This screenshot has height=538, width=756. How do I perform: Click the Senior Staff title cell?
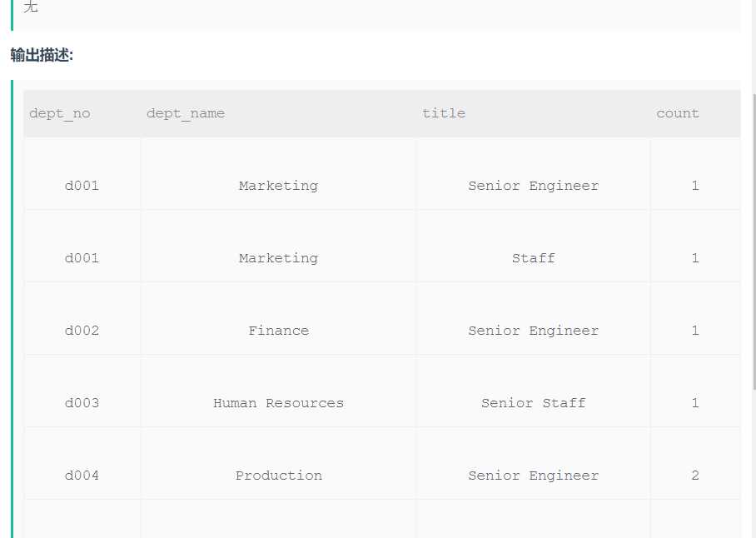point(533,403)
